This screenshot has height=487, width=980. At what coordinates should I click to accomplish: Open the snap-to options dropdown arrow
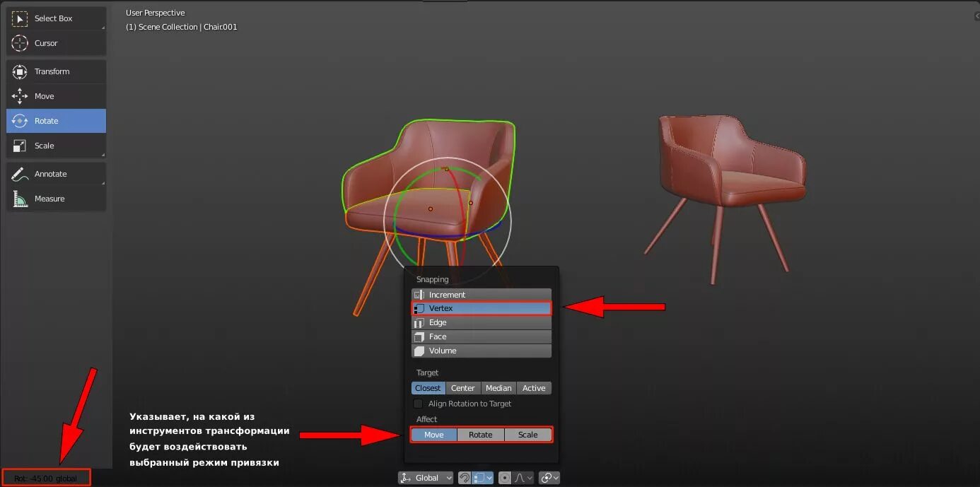point(489,477)
